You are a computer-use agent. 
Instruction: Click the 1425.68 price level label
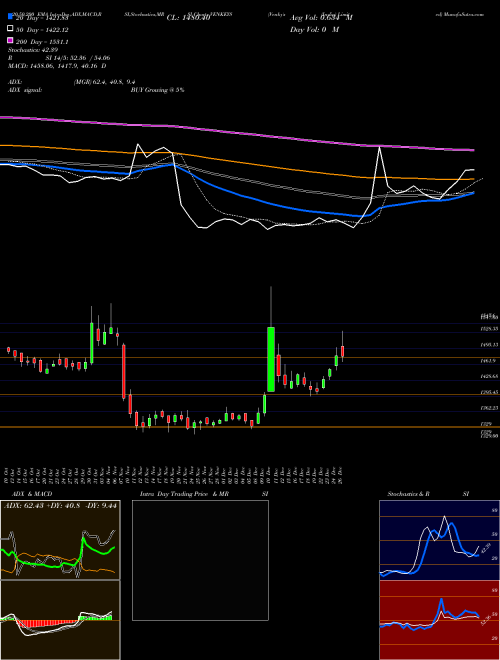pos(489,376)
